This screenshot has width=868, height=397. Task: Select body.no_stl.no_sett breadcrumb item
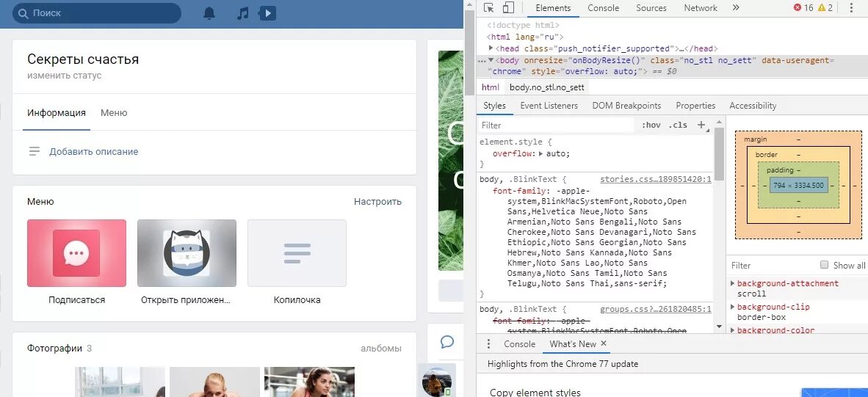click(x=546, y=87)
